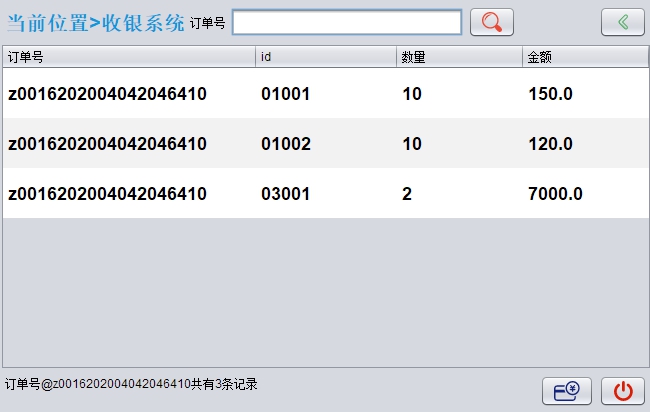Click the 数量 column header
650x412 pixels.
point(459,57)
